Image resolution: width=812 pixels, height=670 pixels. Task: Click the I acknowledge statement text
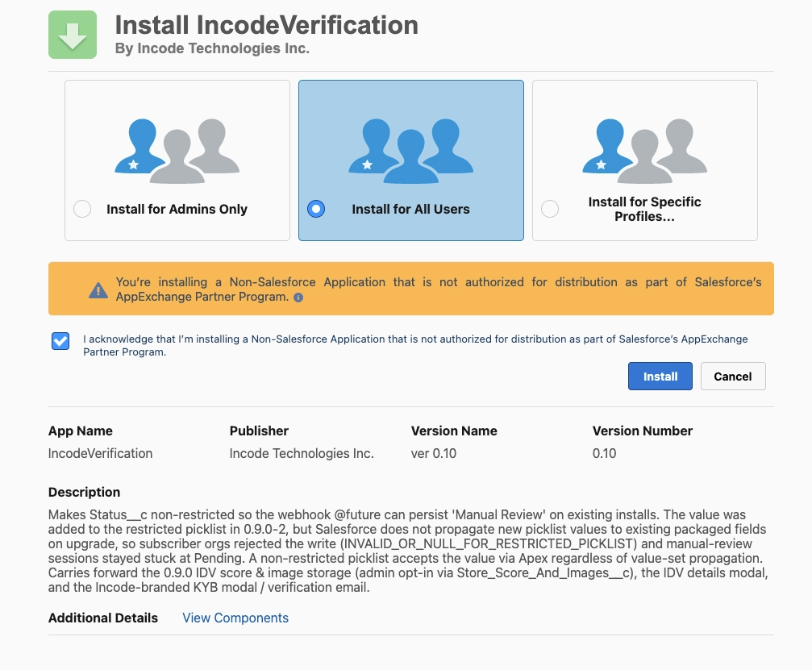pos(415,345)
